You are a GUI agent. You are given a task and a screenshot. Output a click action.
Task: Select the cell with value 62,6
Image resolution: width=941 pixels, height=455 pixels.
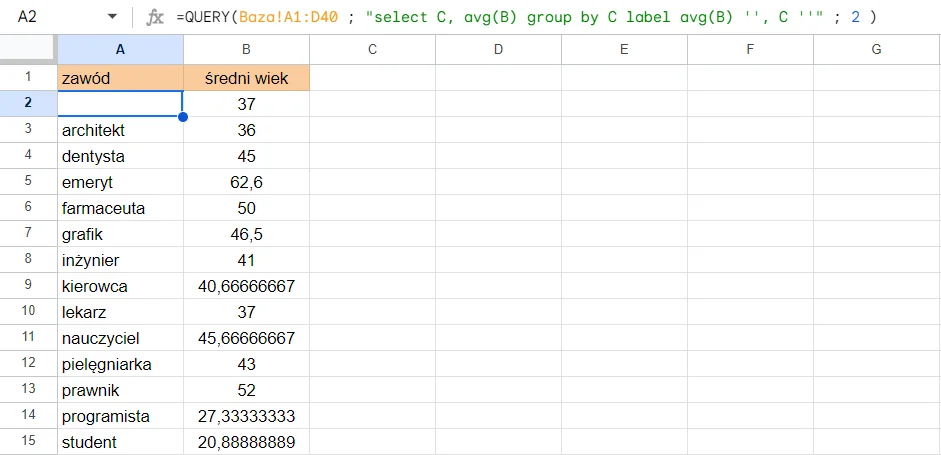(x=246, y=182)
